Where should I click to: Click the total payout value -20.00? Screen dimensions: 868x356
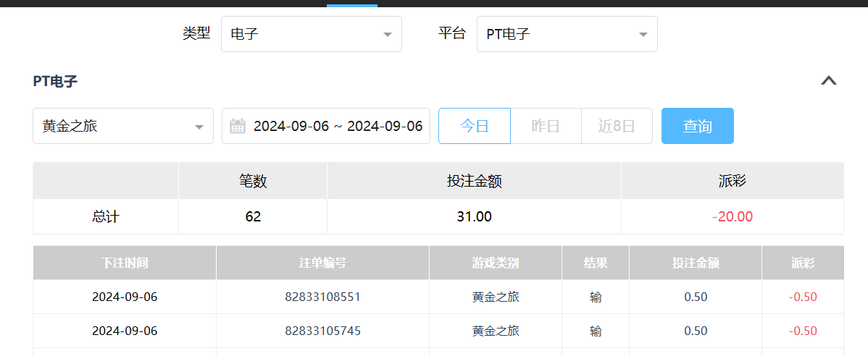[732, 217]
